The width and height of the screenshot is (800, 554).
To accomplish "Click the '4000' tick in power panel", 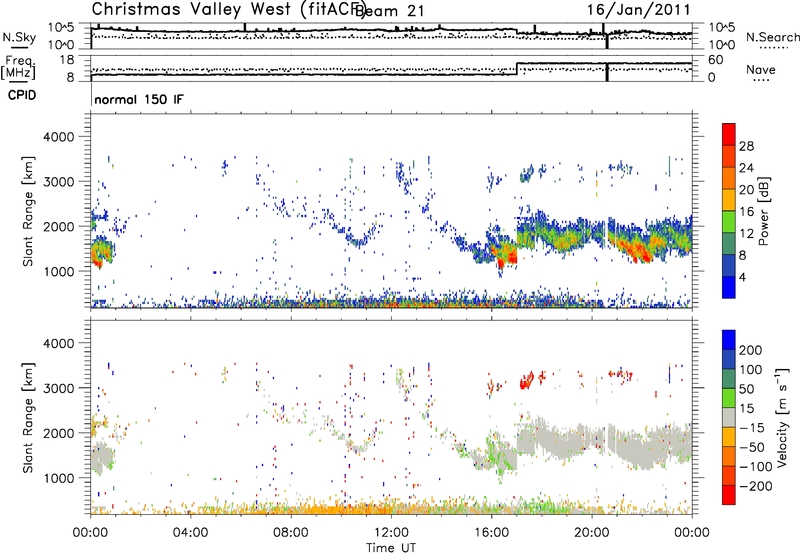I will [58, 137].
